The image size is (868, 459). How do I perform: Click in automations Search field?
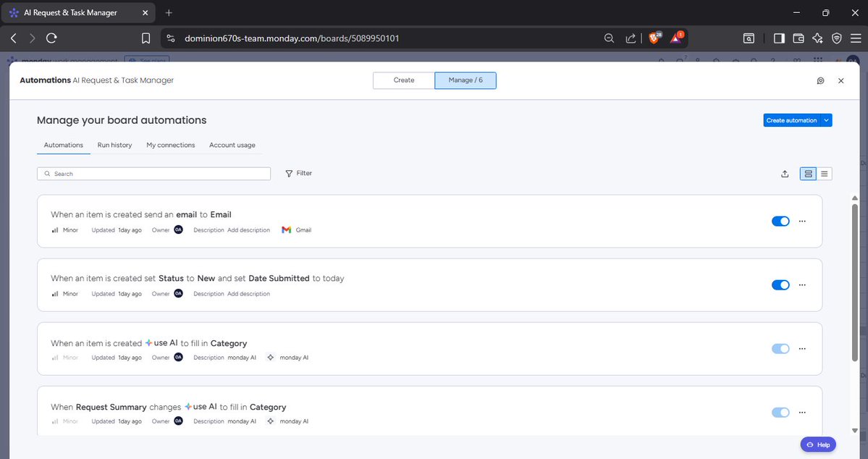[154, 174]
